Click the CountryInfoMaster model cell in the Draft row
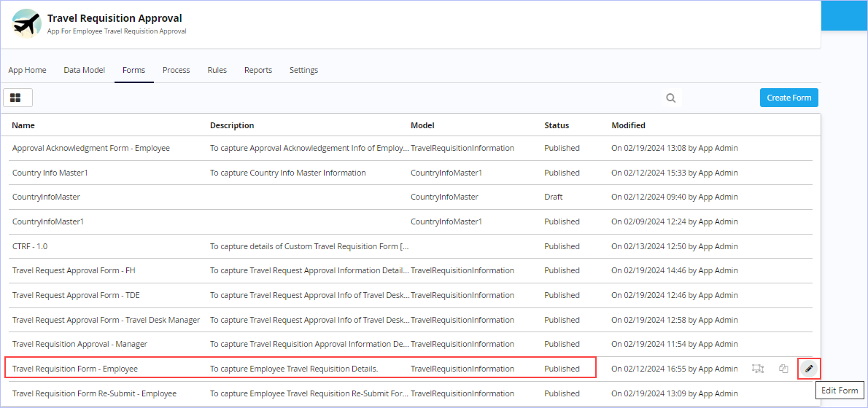This screenshot has height=408, width=868. [444, 197]
